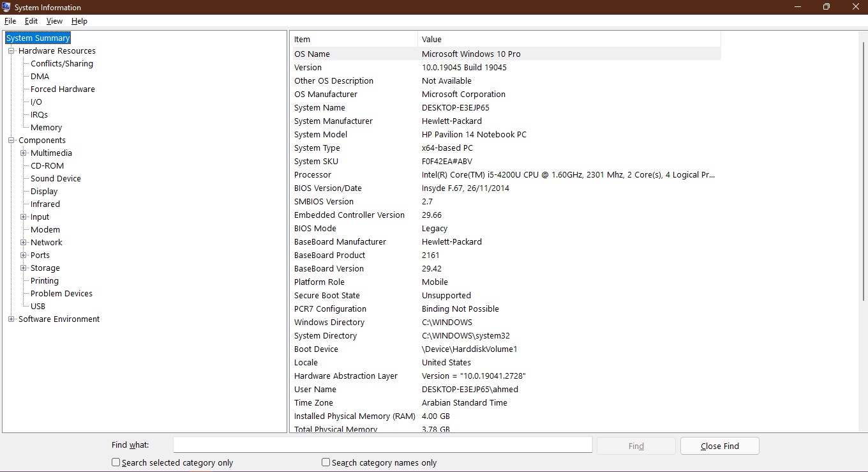Select Modem in the tree
This screenshot has width=868, height=472.
tap(45, 230)
